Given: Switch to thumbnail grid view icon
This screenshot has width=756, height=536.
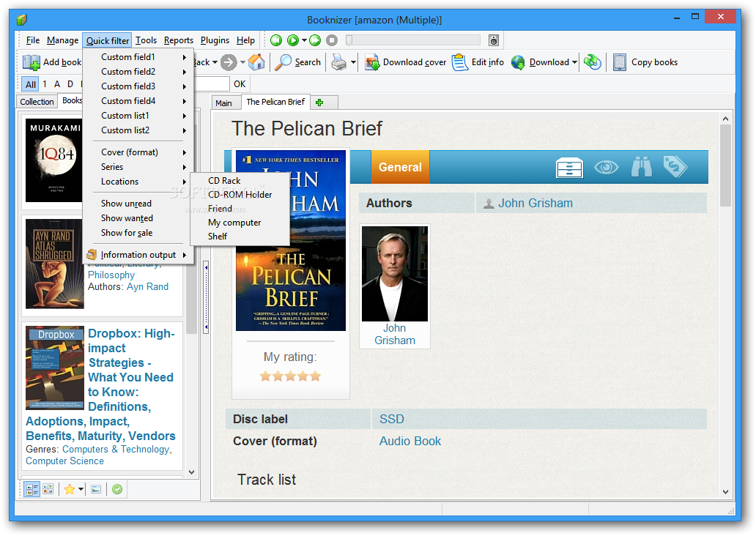Looking at the screenshot, I should 48,490.
